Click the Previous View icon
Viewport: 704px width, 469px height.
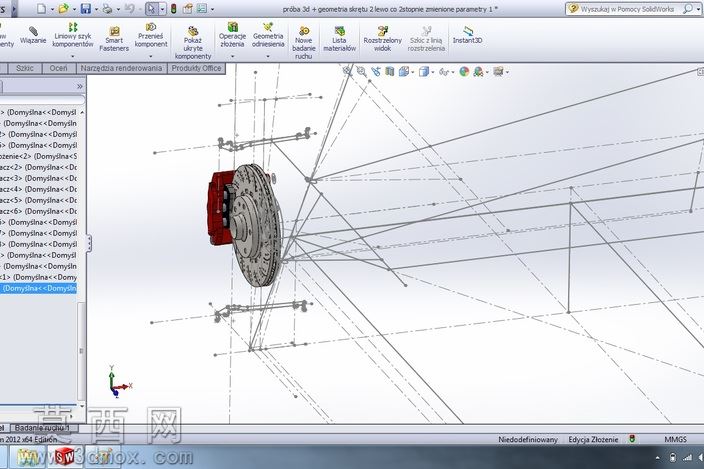(376, 71)
